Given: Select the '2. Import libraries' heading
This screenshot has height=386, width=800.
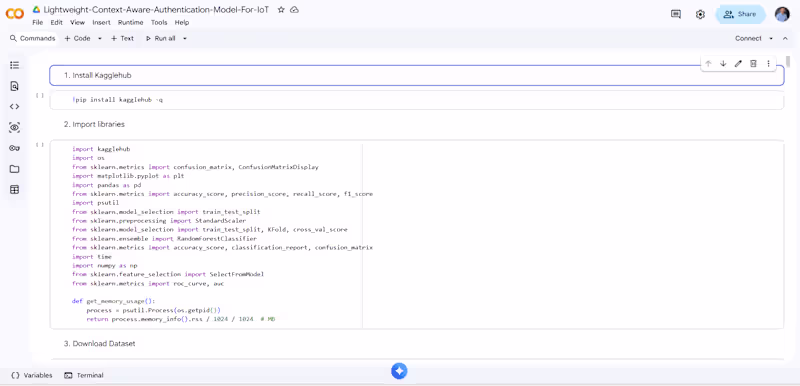Looking at the screenshot, I should [94, 124].
